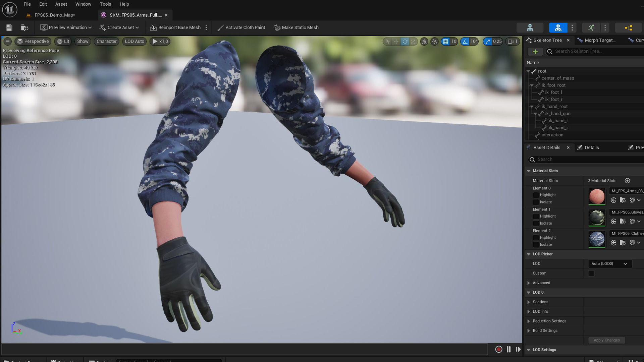Choose the select mode arrow tool
The height and width of the screenshot is (362, 644).
coord(388,42)
